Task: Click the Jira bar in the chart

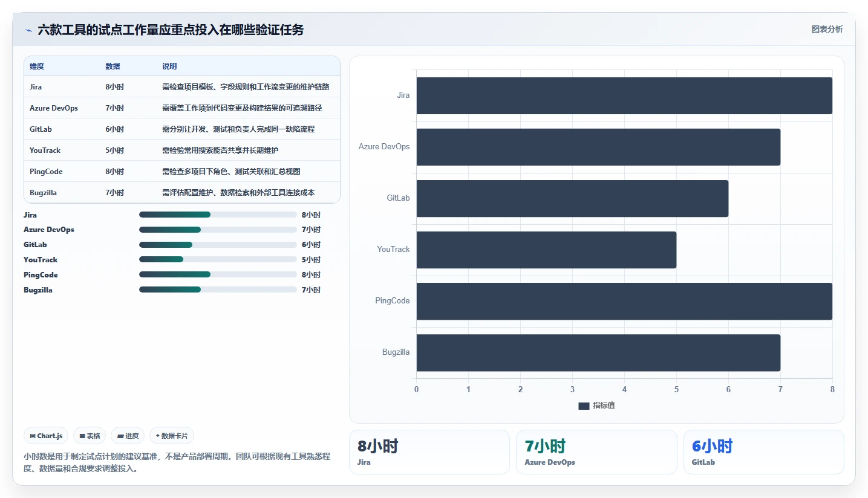Action: (x=624, y=95)
